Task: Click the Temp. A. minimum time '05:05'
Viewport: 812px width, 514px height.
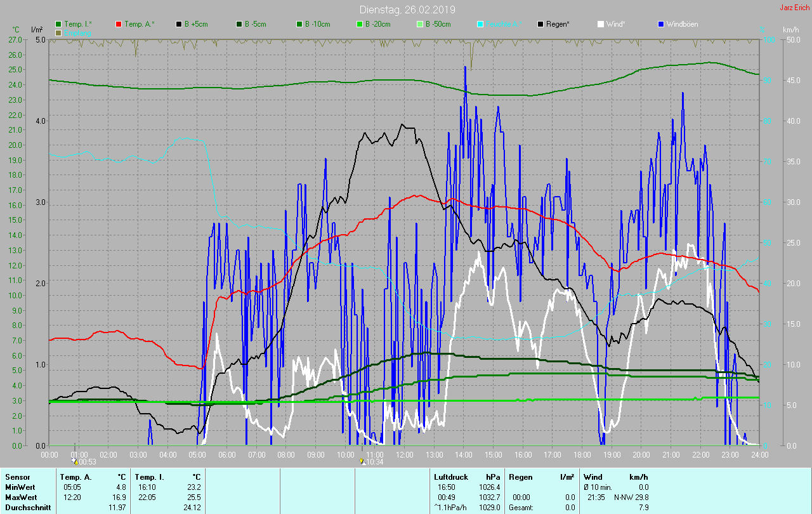Action: click(71, 487)
